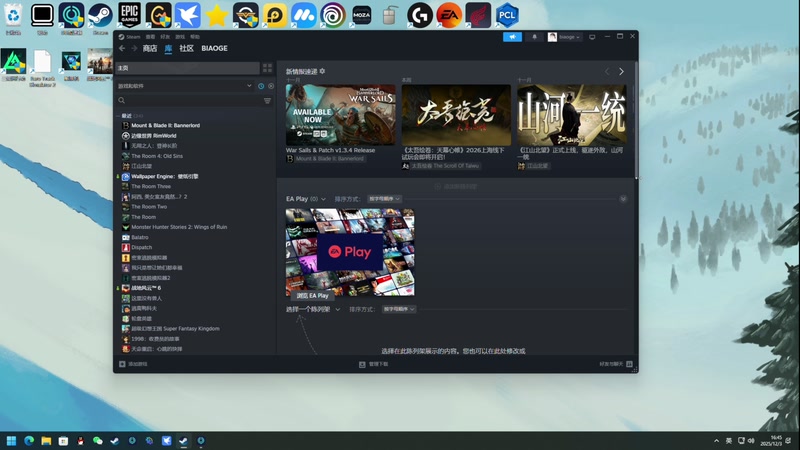800x450 pixels.
Task: Open Logitech G HUB desktop icon
Action: click(420, 15)
